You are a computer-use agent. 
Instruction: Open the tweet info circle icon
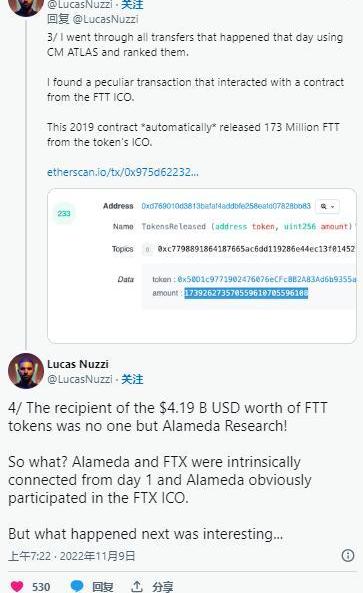348,555
